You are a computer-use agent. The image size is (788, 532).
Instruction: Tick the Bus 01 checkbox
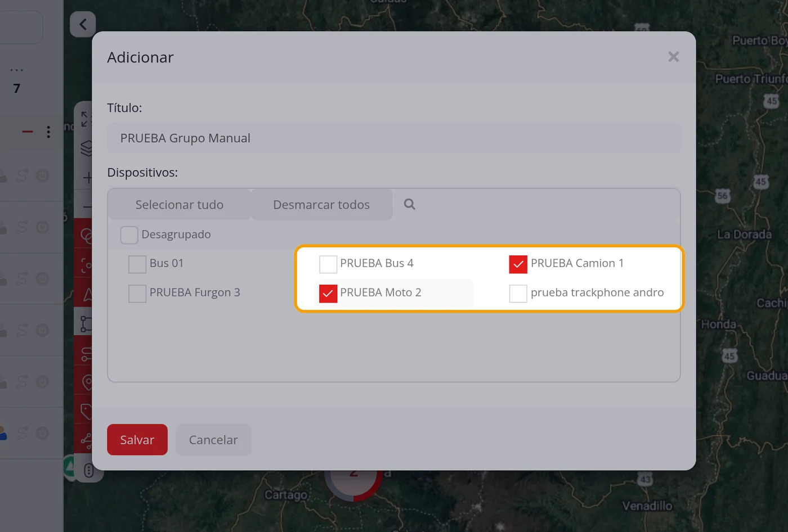[x=137, y=264]
